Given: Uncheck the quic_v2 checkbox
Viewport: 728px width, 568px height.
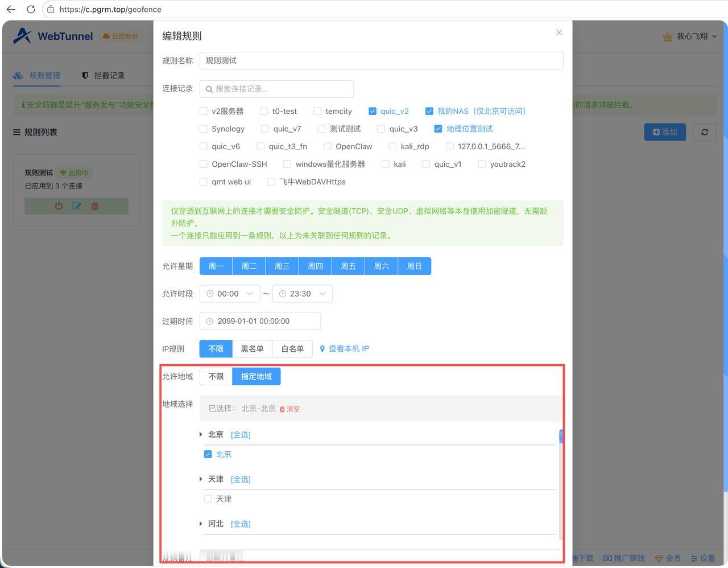Looking at the screenshot, I should (x=373, y=111).
